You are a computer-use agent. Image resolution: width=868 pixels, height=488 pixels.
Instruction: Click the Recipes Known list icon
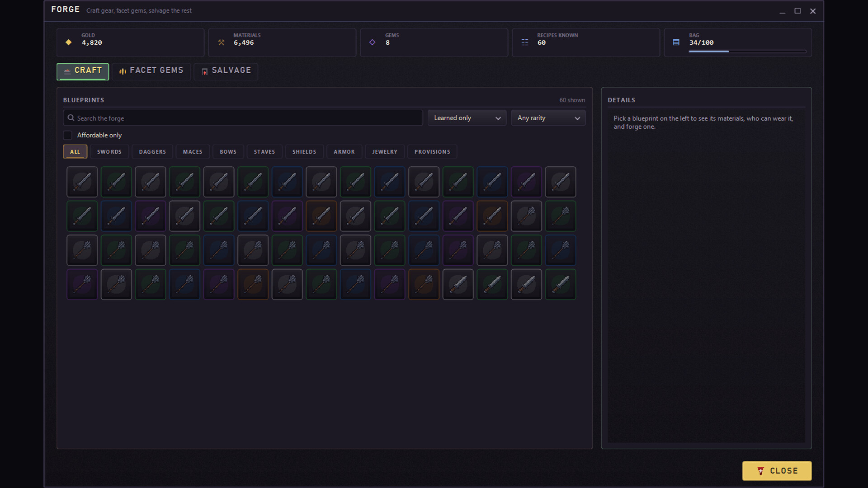(525, 42)
